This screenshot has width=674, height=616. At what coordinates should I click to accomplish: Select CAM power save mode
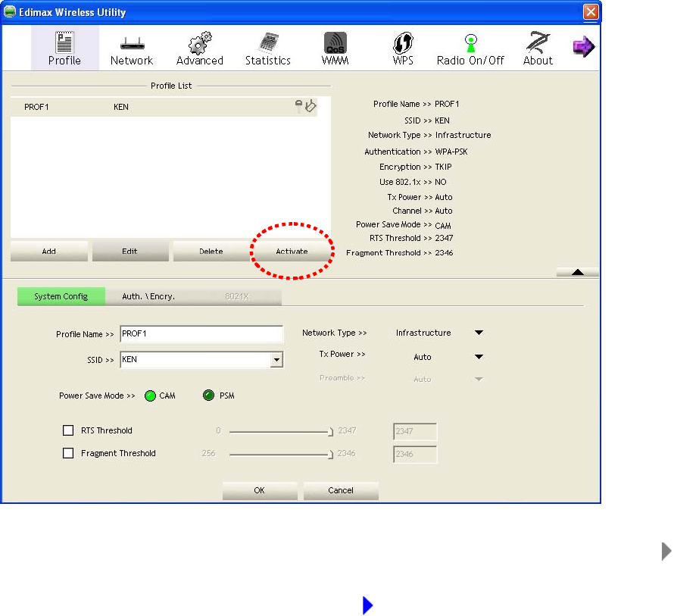pos(150,396)
